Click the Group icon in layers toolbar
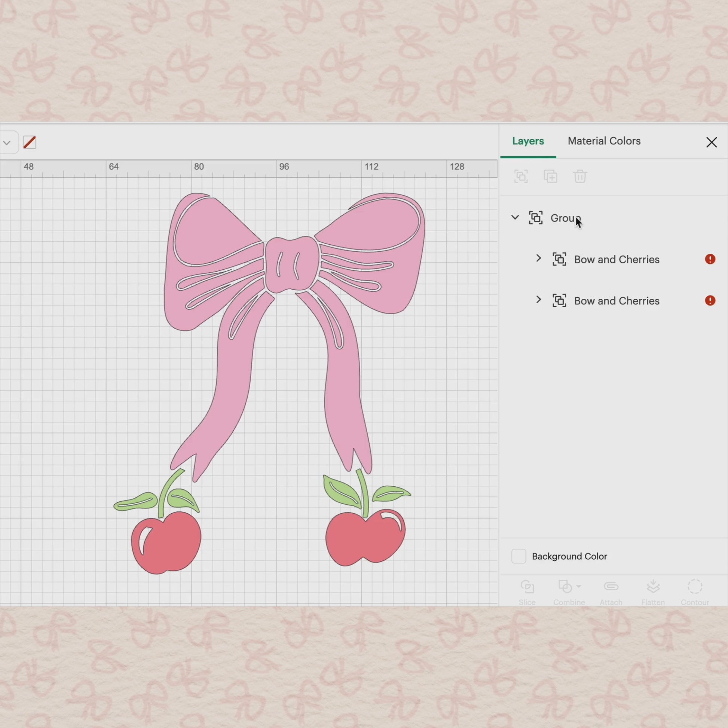 521,176
